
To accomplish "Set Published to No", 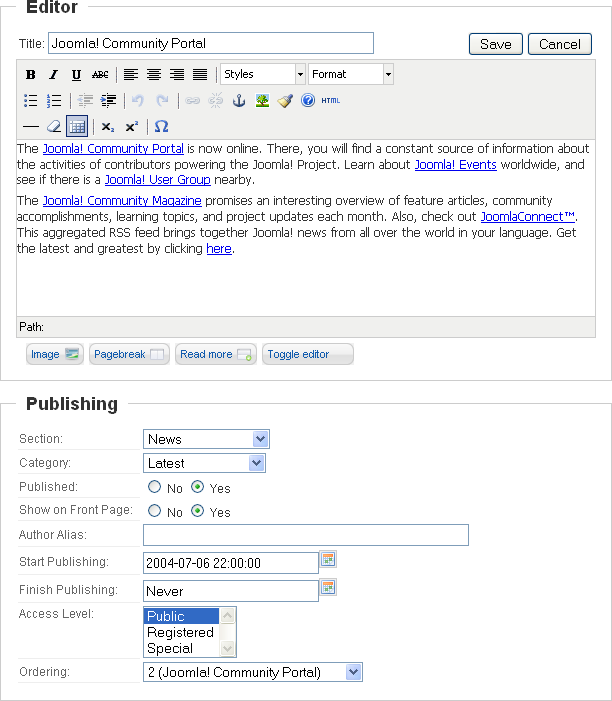I will 154,487.
